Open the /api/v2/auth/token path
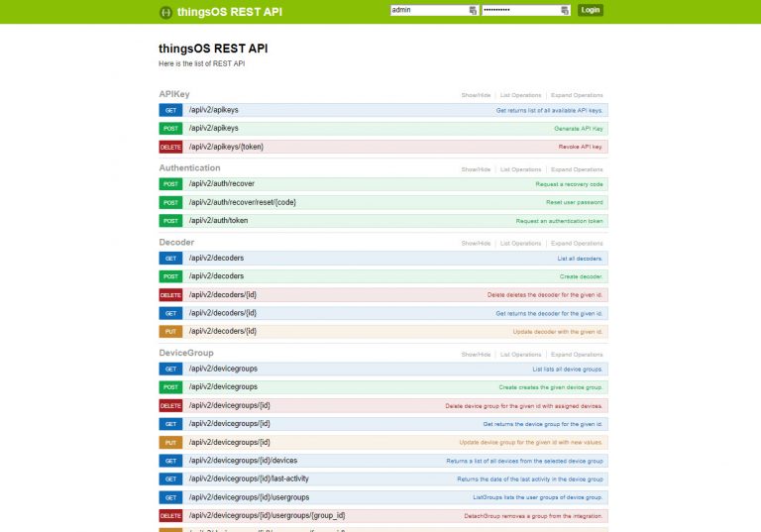 click(x=218, y=220)
